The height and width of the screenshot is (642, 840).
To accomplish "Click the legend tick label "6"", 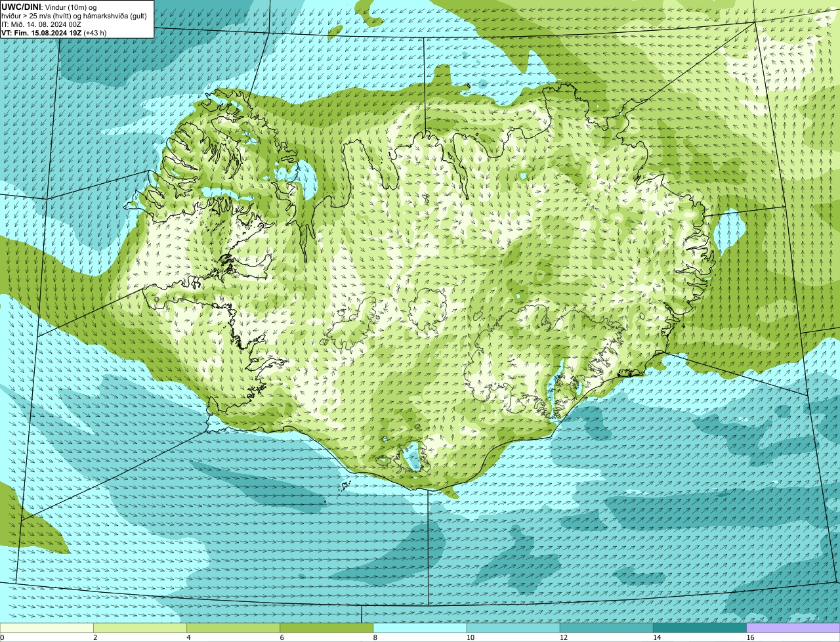I will pos(282,637).
